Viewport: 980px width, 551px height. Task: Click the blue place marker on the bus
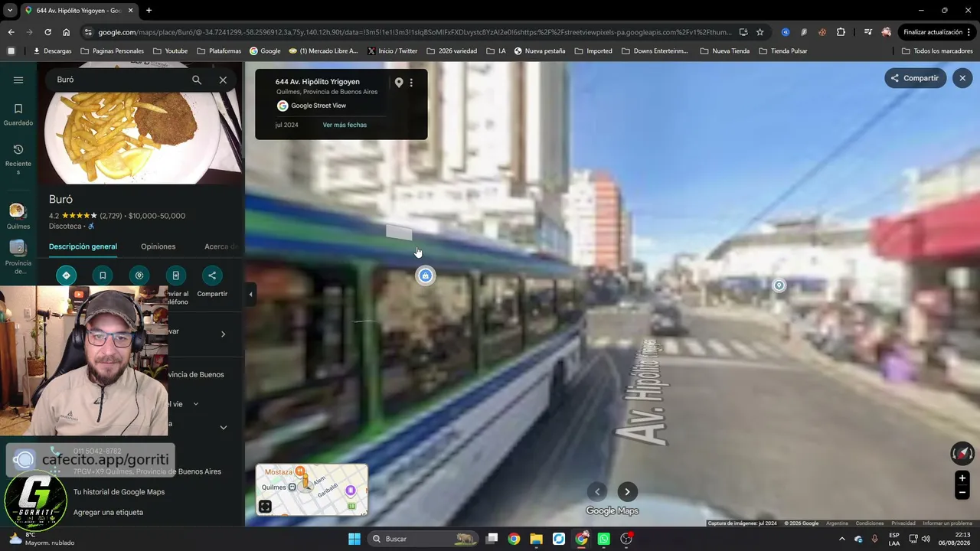point(425,275)
